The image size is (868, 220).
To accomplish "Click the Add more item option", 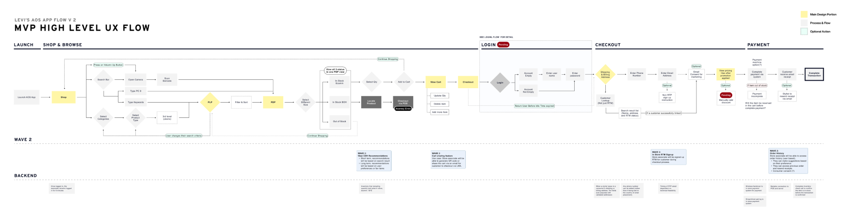I will click(440, 112).
